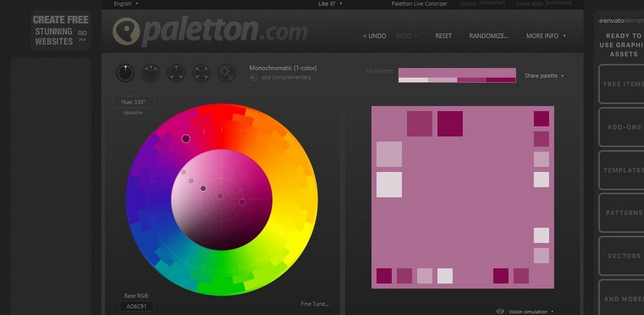
Task: Click Reset in the header
Action: point(444,36)
